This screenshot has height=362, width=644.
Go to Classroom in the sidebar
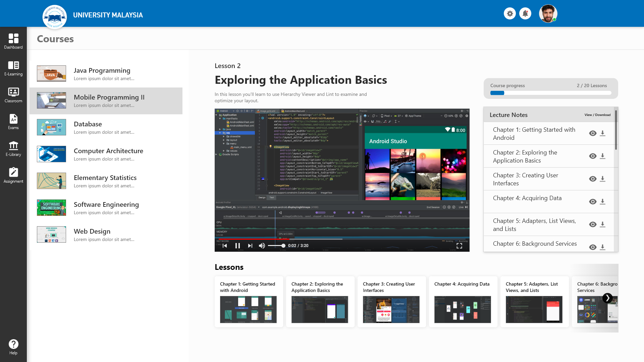[13, 95]
